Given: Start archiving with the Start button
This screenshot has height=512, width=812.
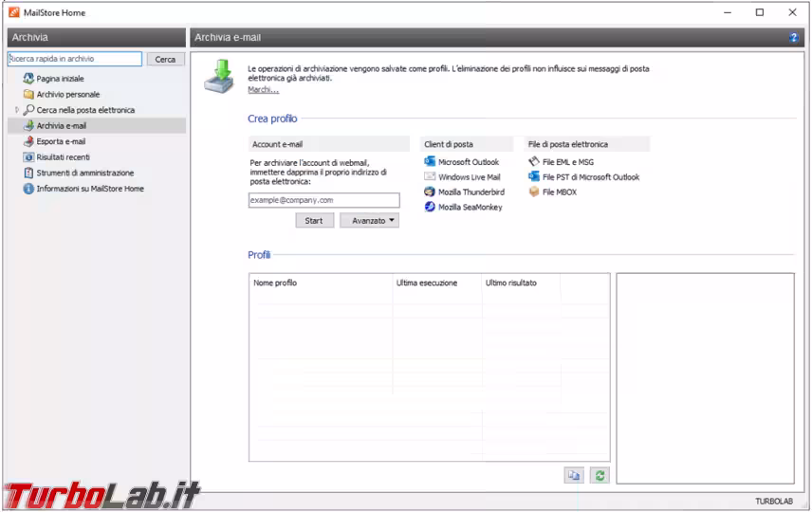Looking at the screenshot, I should [314, 221].
